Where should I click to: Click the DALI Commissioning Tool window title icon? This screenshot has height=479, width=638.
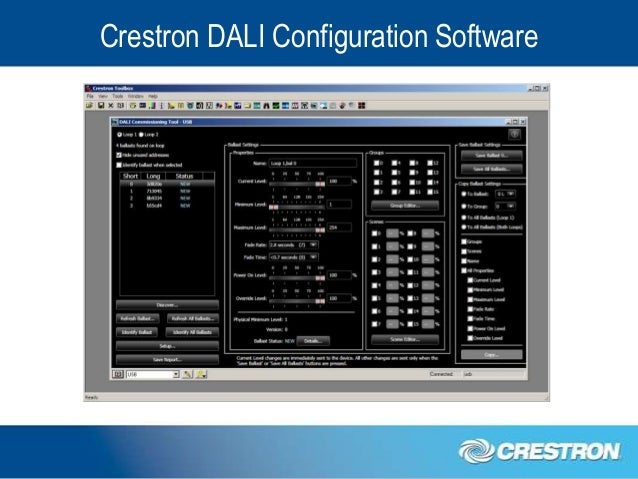pos(115,122)
